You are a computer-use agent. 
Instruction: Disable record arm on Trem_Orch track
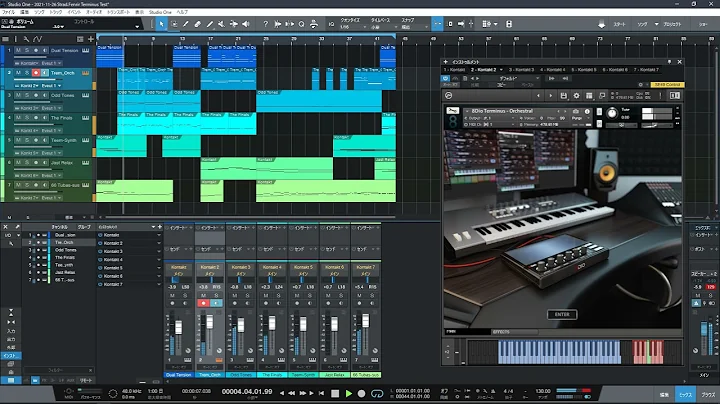(x=36, y=73)
